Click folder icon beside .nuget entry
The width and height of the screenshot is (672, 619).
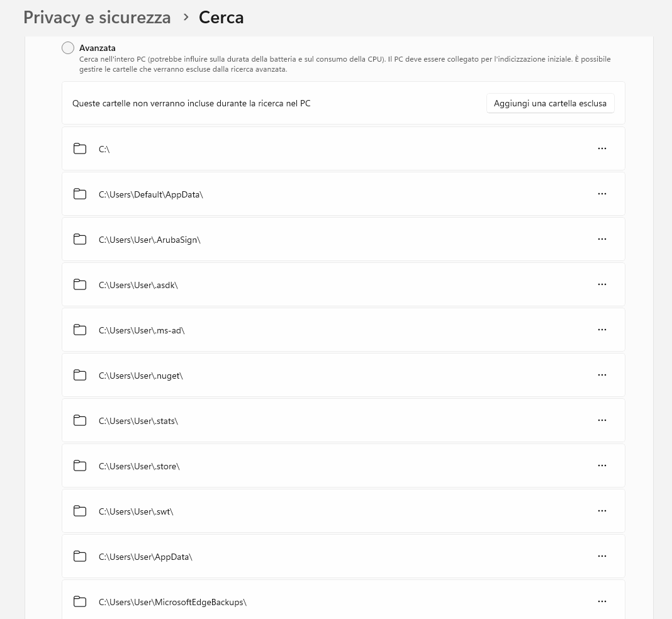click(x=80, y=375)
